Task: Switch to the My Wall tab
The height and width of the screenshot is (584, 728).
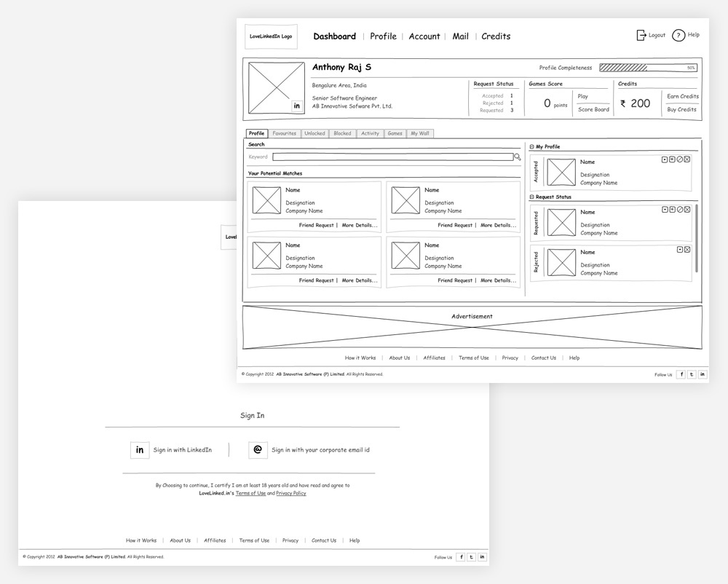Action: [x=420, y=133]
